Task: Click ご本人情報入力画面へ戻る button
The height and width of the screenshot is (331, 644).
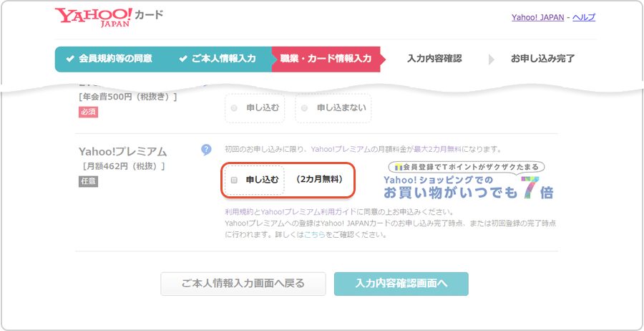Action: (243, 284)
